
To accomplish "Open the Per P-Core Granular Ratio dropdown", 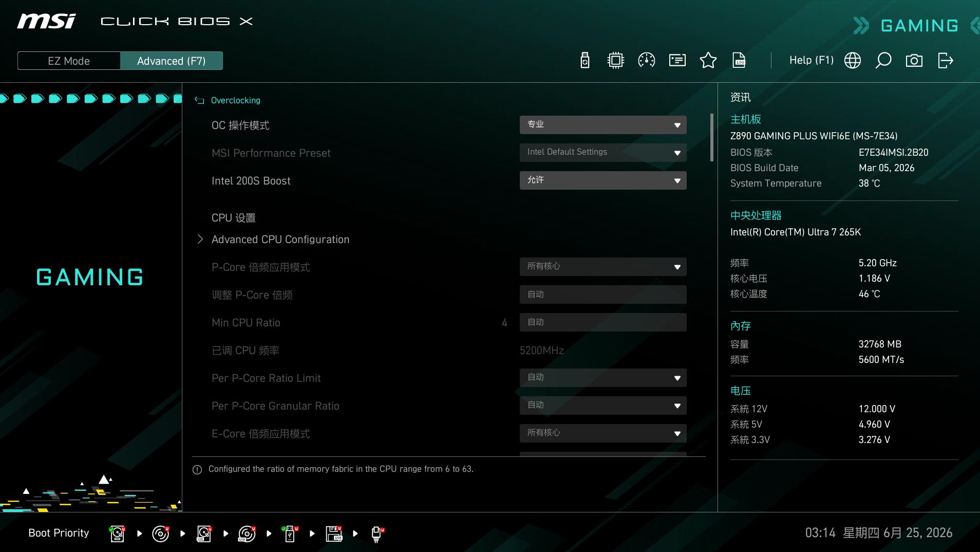I will [x=603, y=406].
